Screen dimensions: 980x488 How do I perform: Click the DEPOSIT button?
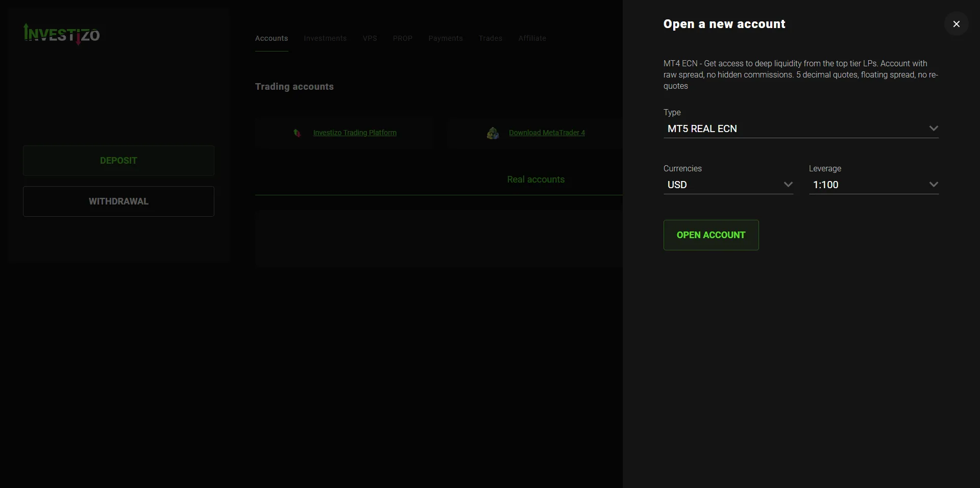pyautogui.click(x=118, y=161)
